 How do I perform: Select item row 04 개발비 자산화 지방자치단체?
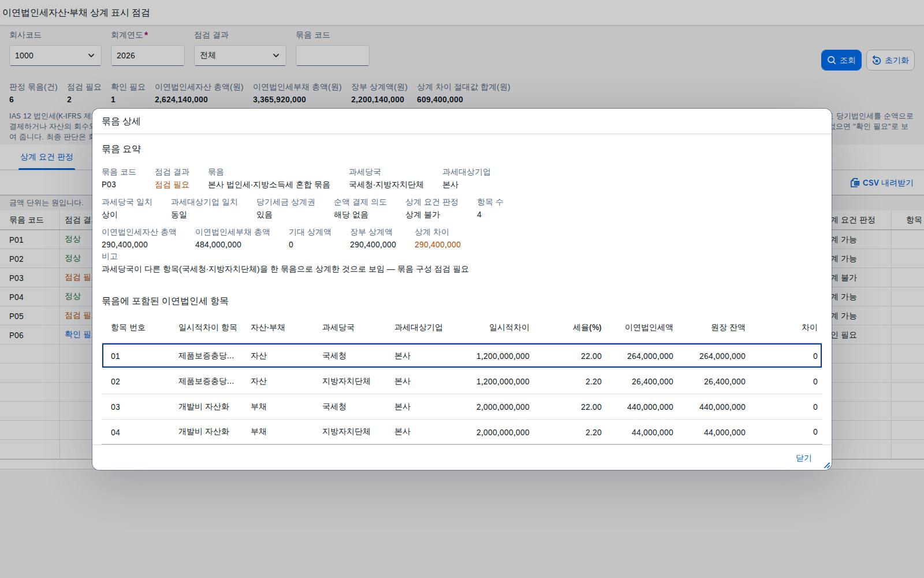click(x=461, y=432)
